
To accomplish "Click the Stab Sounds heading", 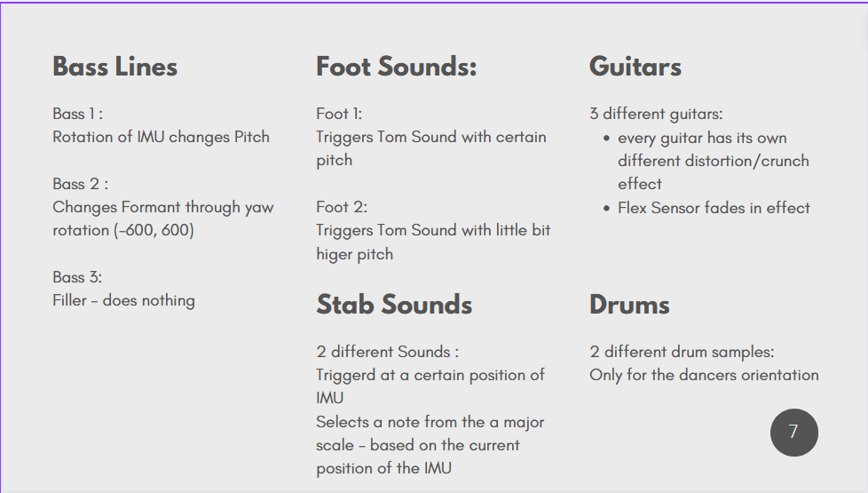I will point(394,306).
